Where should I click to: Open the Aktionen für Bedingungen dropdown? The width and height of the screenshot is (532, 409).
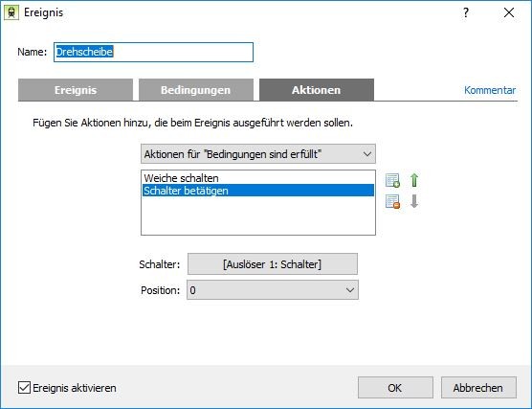tap(258, 154)
